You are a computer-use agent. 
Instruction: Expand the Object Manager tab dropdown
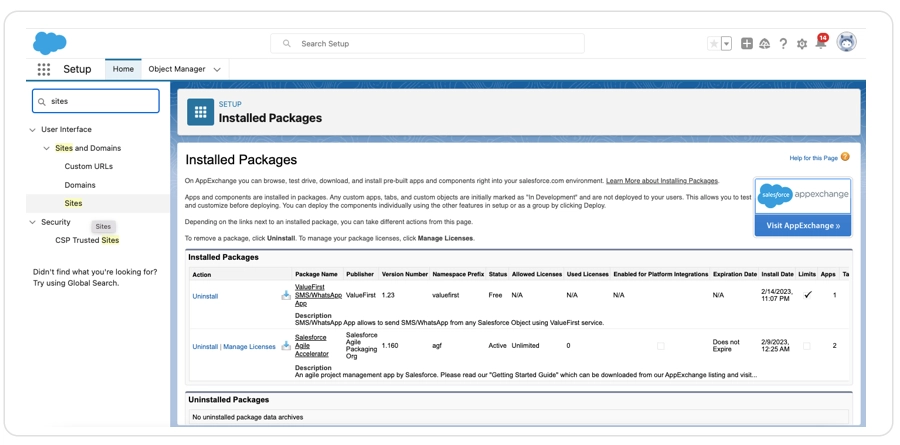tap(217, 70)
